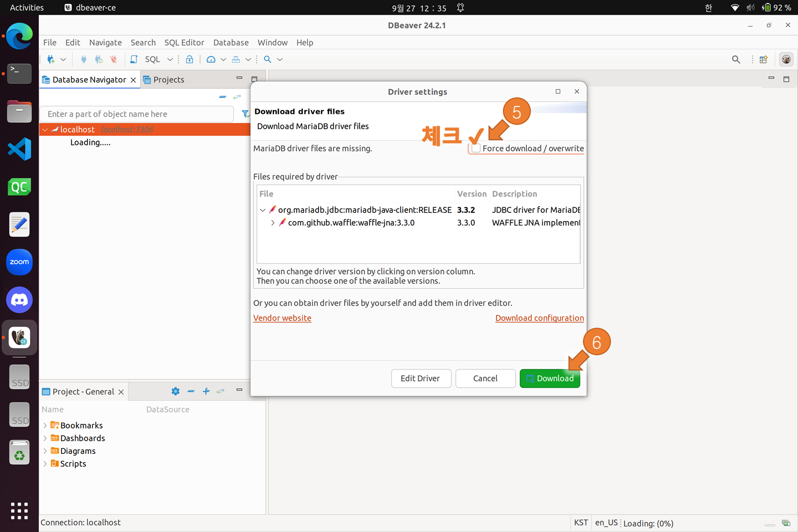
Task: Click the link with editor arrows icon
Action: 237,97
